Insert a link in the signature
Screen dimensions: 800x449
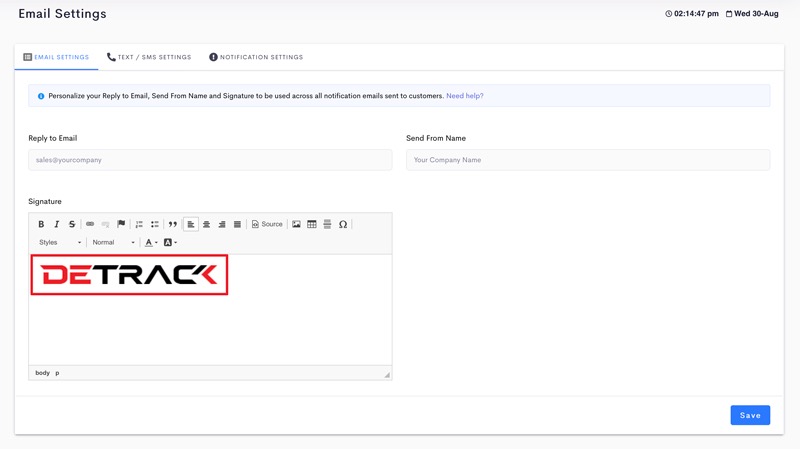click(x=90, y=224)
